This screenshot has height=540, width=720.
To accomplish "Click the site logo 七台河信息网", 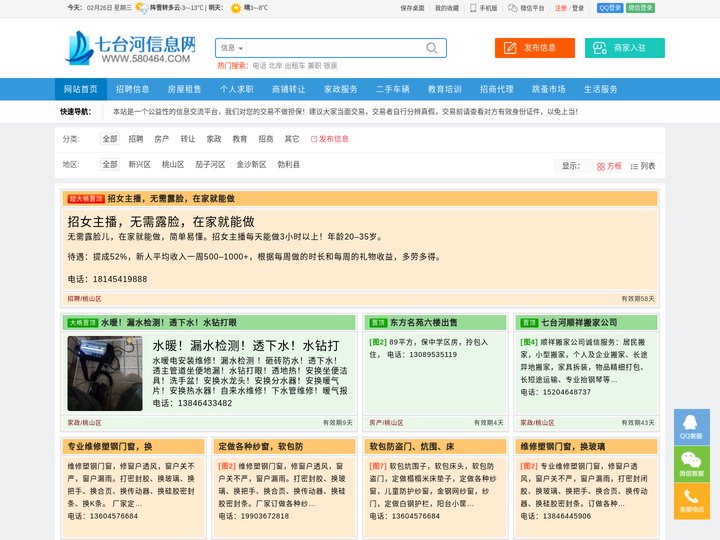I will click(131, 48).
